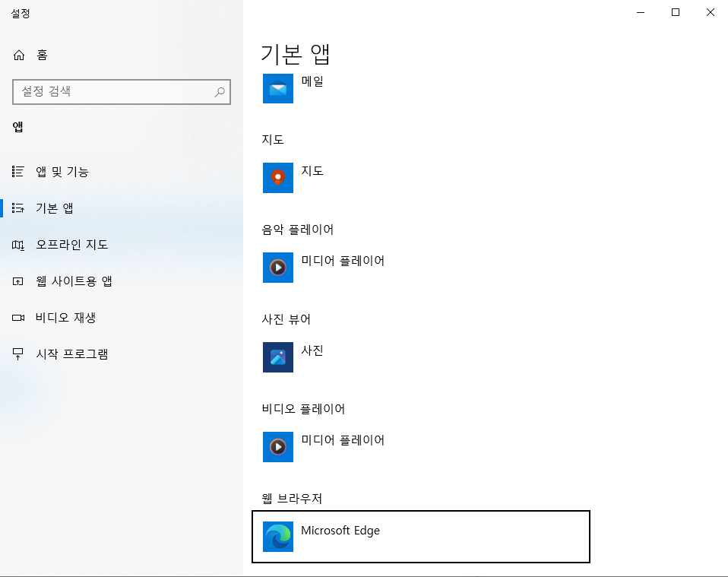Click the 홈 label in sidebar

tap(43, 55)
